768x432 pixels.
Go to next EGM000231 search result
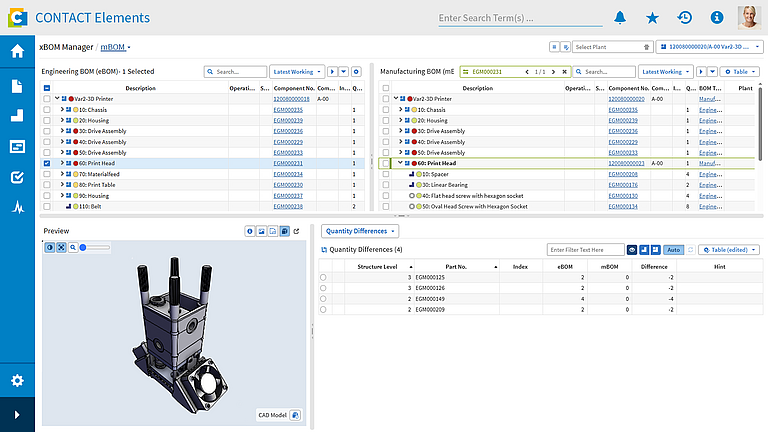click(553, 72)
